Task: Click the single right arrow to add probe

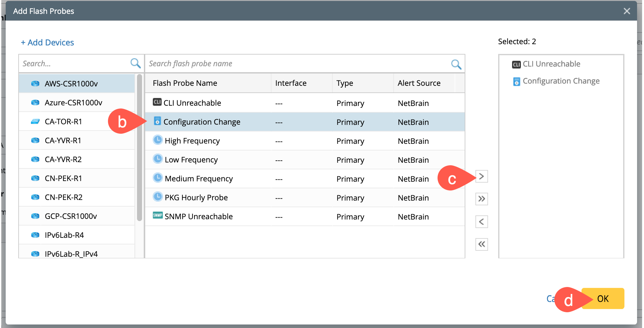Action: [481, 176]
